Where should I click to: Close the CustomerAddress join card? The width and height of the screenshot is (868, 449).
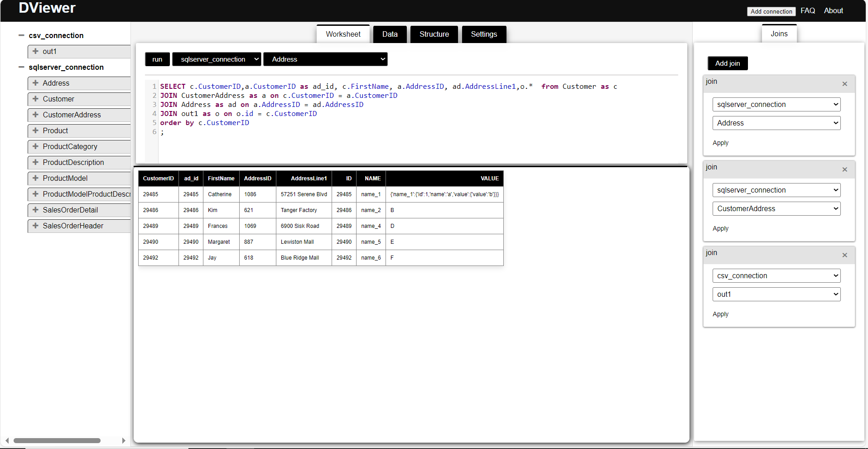click(844, 169)
